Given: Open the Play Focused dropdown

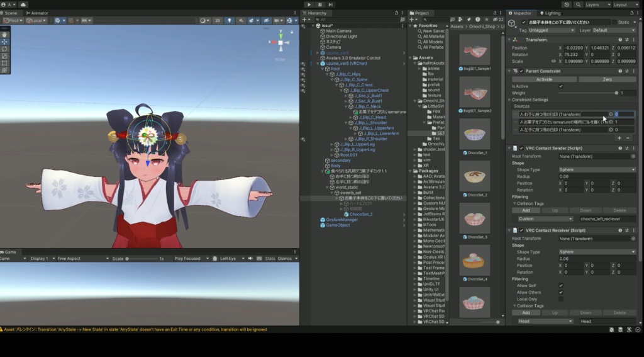Looking at the screenshot, I should coord(191,259).
